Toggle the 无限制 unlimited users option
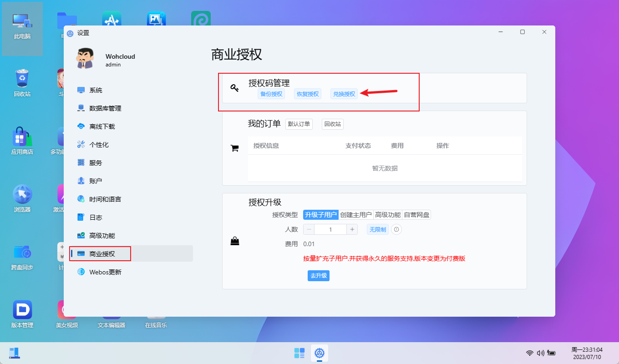 378,230
